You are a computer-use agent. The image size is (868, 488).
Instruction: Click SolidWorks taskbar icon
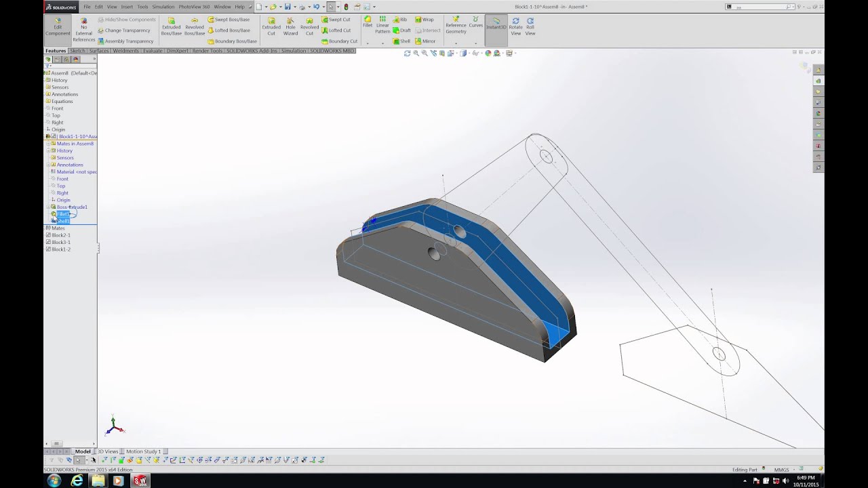pos(142,481)
